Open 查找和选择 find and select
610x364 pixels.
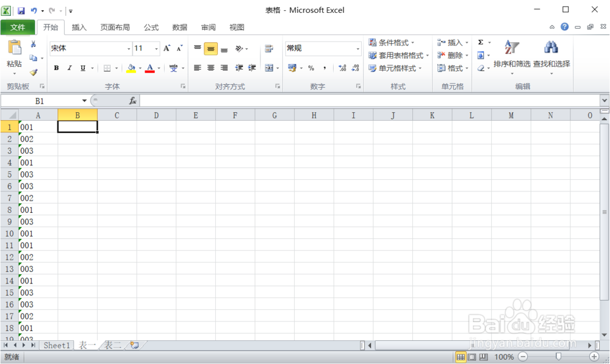pyautogui.click(x=551, y=56)
